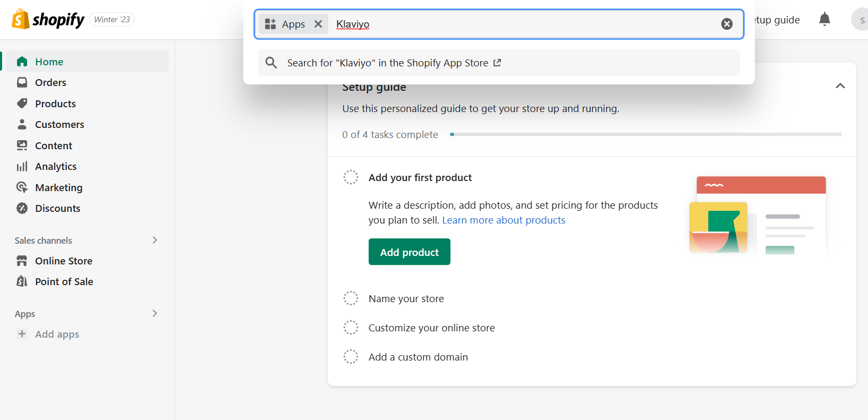Click the Orders inbox icon
Viewport: 868px width, 420px height.
click(x=22, y=82)
